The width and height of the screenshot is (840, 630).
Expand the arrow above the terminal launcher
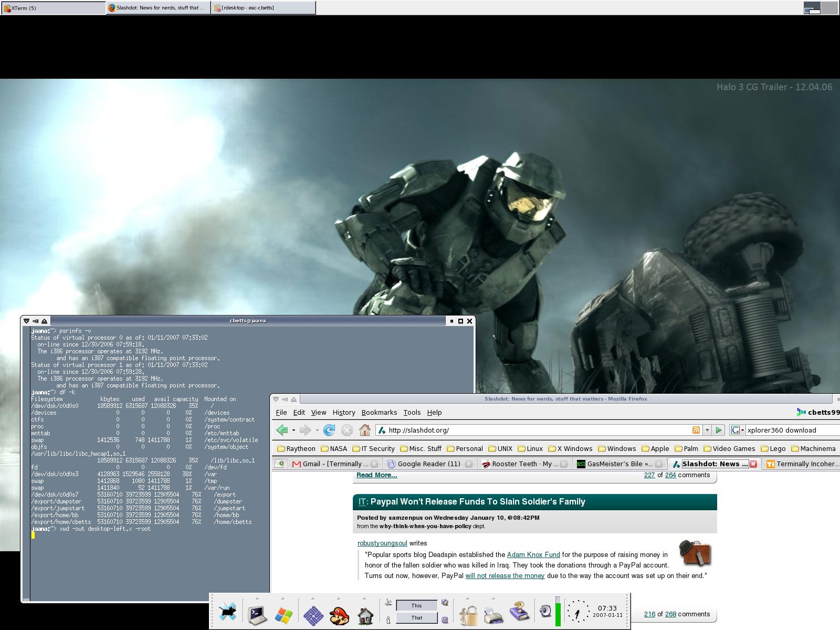[x=257, y=598]
